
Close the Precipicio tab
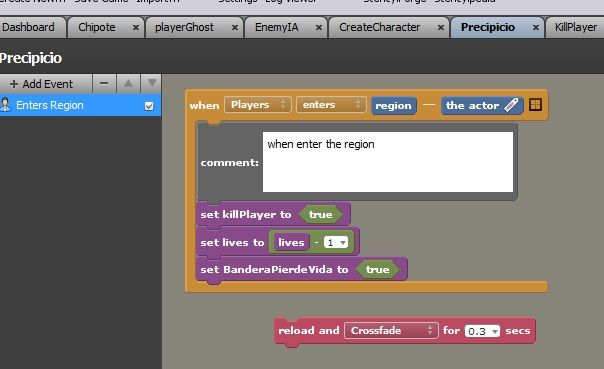[x=535, y=28]
